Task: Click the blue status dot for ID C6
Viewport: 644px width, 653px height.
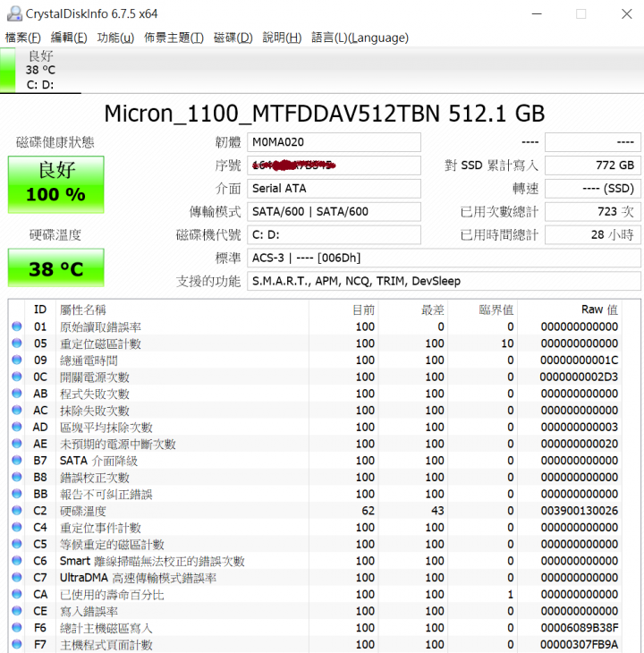Action: pos(17,561)
